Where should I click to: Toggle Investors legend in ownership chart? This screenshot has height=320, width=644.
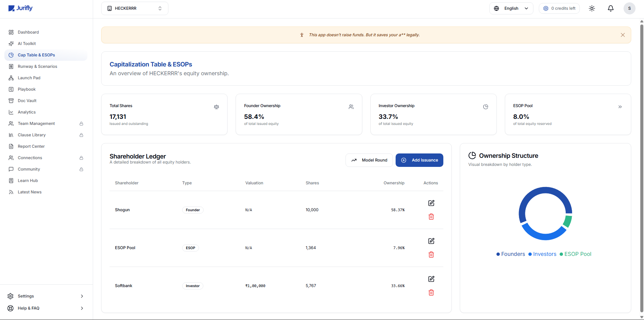pos(542,254)
